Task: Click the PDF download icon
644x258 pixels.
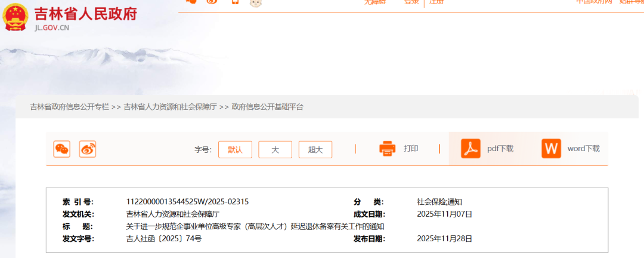Action: [470, 149]
